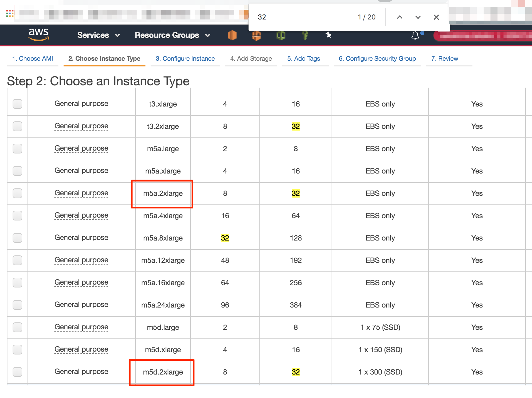
Task: Click the 1 x 300 (SSD) storage cell
Action: pyautogui.click(x=380, y=372)
